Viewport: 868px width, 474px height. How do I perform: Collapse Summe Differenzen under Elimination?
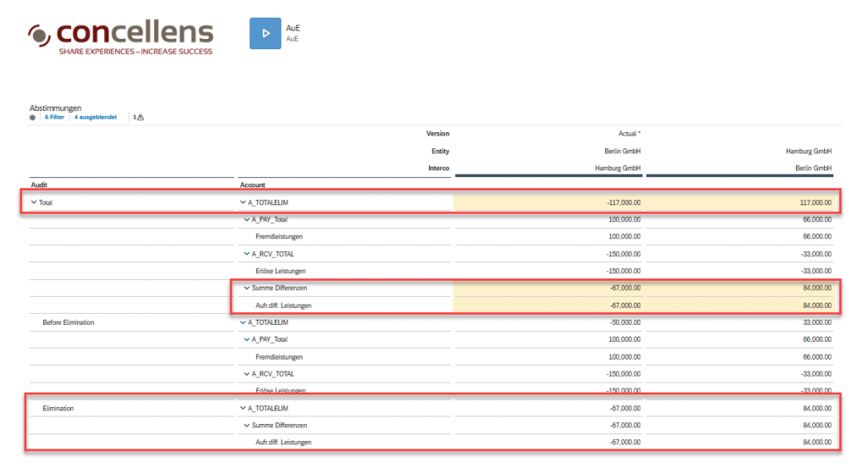(247, 425)
